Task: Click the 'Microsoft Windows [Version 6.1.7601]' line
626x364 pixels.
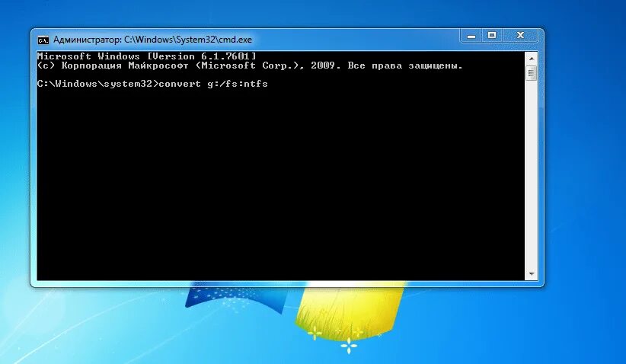Action: click(x=146, y=56)
